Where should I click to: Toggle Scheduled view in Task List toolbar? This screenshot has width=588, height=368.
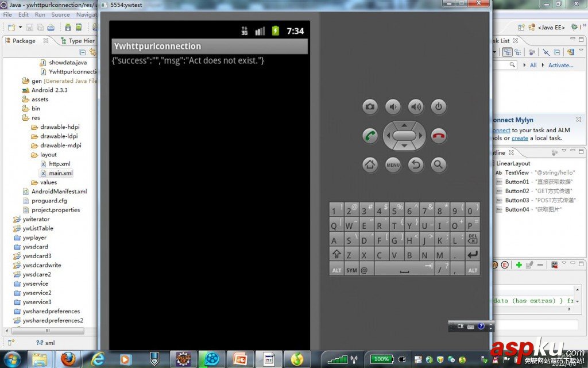coord(518,52)
